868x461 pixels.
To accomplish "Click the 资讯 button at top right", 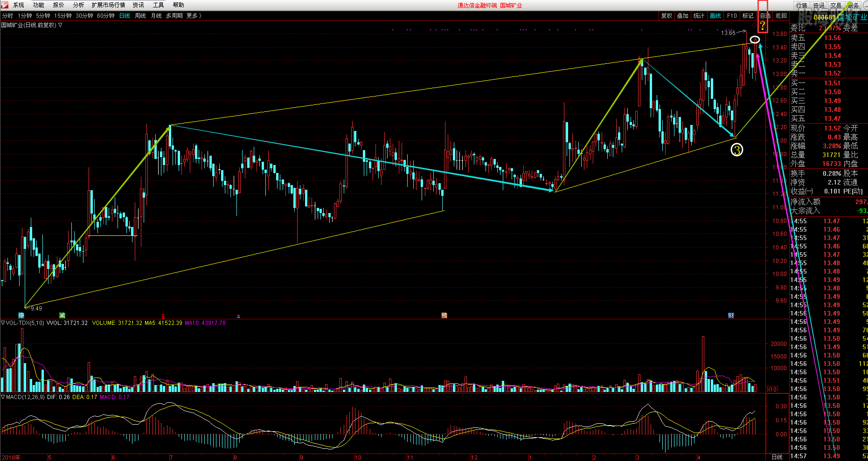I will (x=819, y=6).
